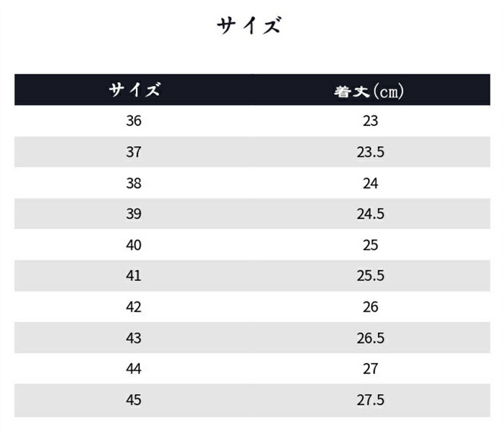Select the 23 length value

(x=370, y=121)
